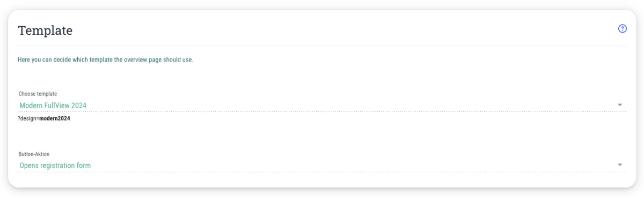The width and height of the screenshot is (644, 197).
Task: Click the Button-Aktion field label
Action: tap(34, 154)
